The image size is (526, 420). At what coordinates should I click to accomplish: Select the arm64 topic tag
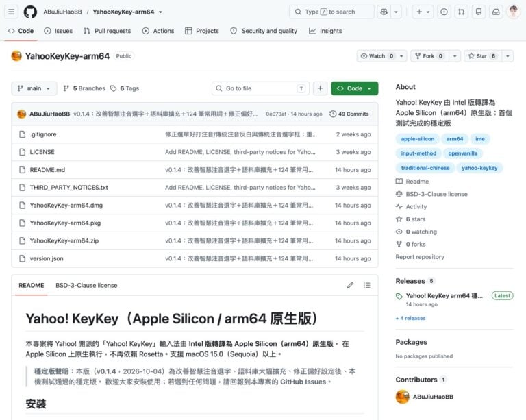(455, 139)
